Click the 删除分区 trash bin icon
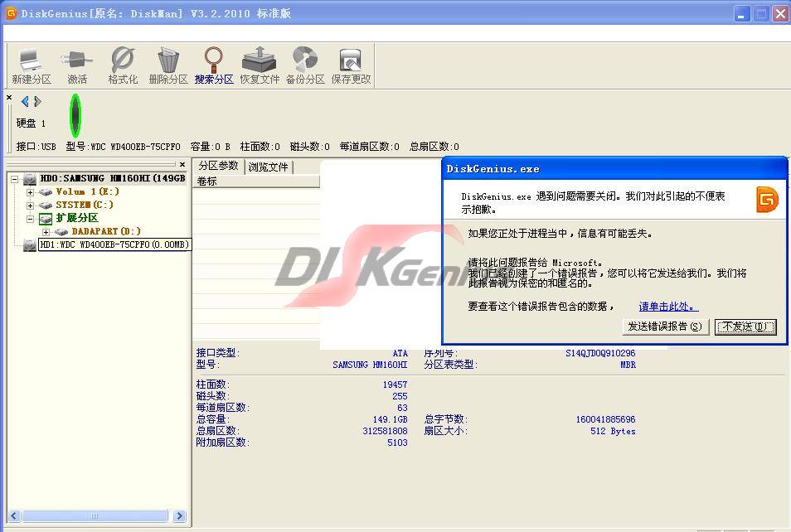Viewport: 791px width, 532px height. tap(168, 66)
